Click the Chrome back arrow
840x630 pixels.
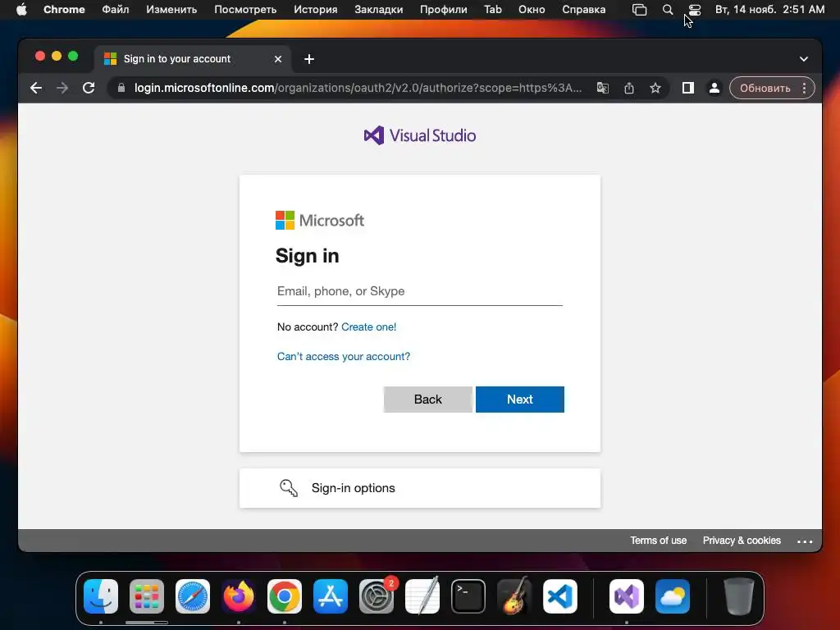point(36,88)
